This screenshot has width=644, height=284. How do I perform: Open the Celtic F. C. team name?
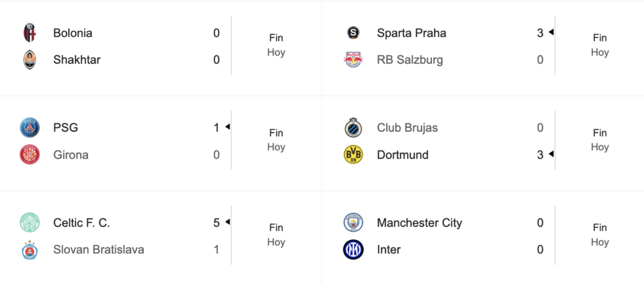[82, 223]
